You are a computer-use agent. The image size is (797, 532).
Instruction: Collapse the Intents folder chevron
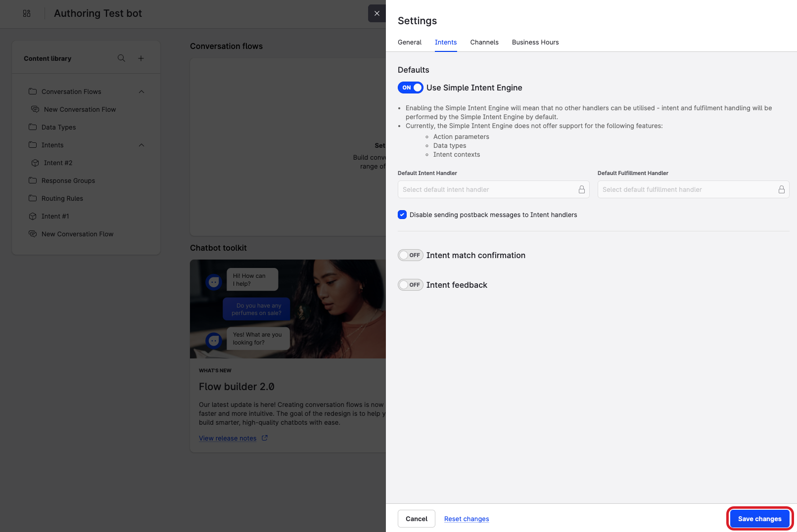[x=141, y=145]
